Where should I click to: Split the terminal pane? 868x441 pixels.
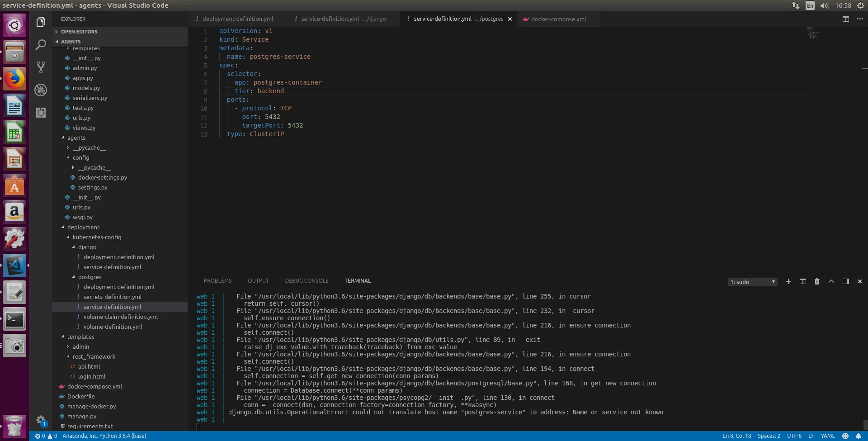coord(802,281)
